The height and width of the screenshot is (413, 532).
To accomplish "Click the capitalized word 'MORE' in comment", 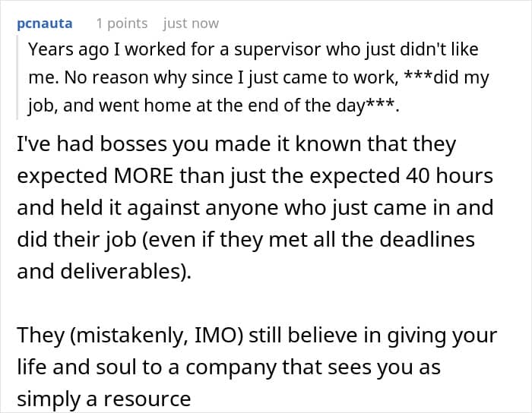I will coord(144,176).
